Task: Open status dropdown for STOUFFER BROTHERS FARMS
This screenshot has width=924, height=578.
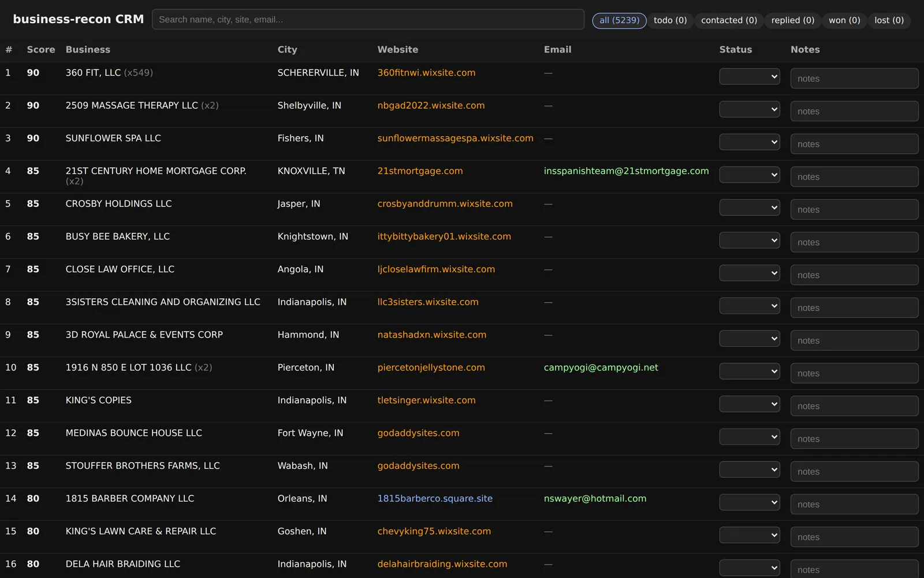Action: point(750,469)
